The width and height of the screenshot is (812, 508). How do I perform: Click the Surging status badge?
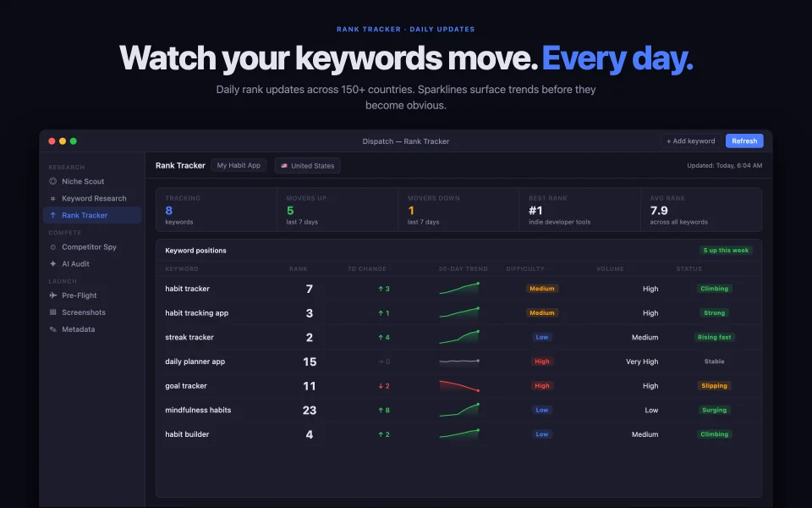tap(714, 410)
